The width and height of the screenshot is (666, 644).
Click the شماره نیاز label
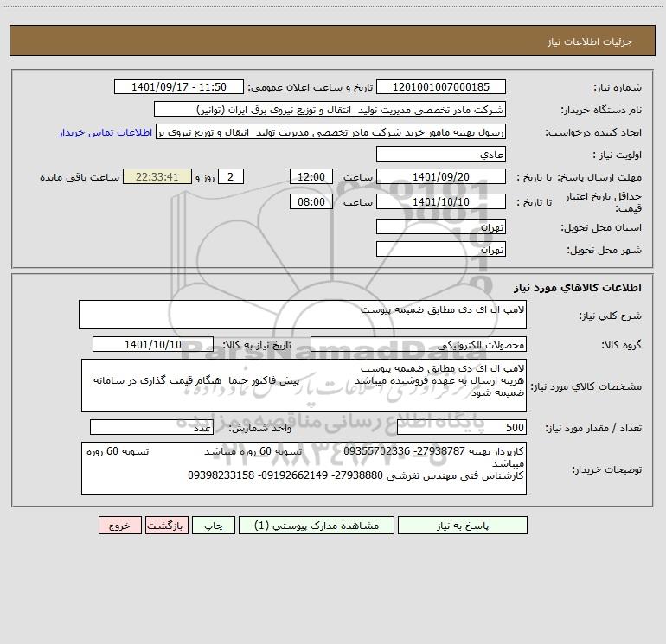(618, 88)
